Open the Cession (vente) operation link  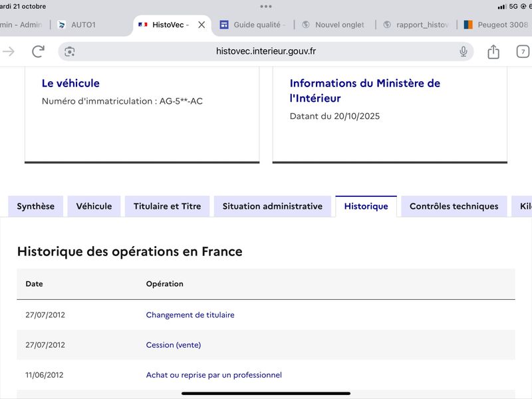tap(173, 344)
